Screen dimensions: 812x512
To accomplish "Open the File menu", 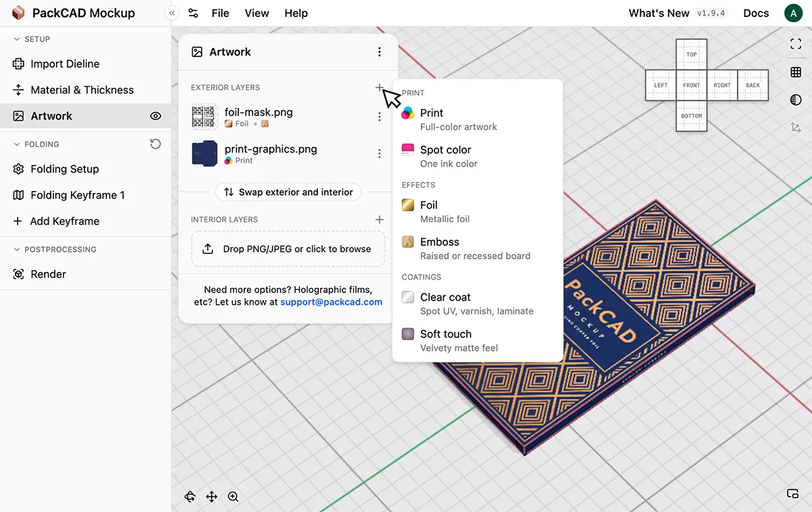I will click(221, 13).
